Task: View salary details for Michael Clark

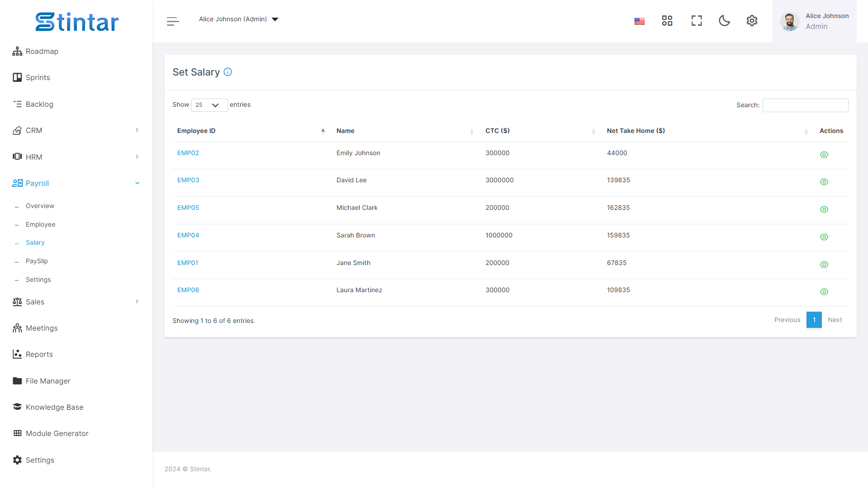Action: 824,209
